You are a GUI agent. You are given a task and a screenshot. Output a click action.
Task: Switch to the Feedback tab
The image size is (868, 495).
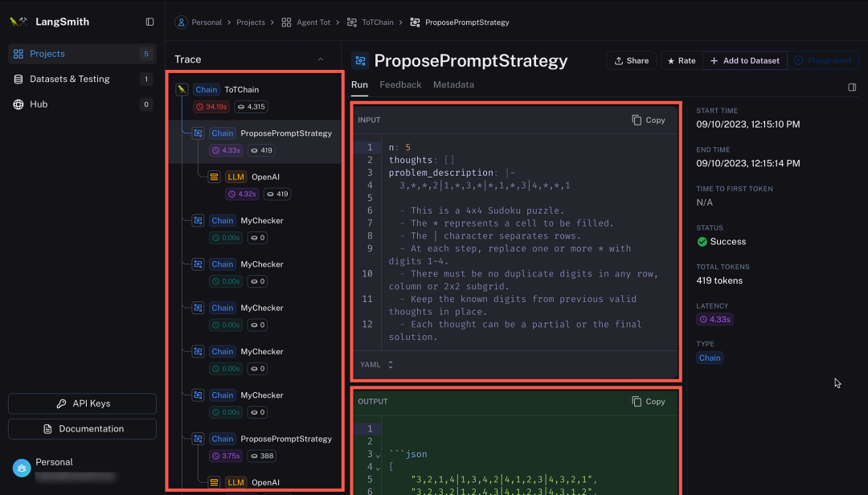[x=400, y=84]
